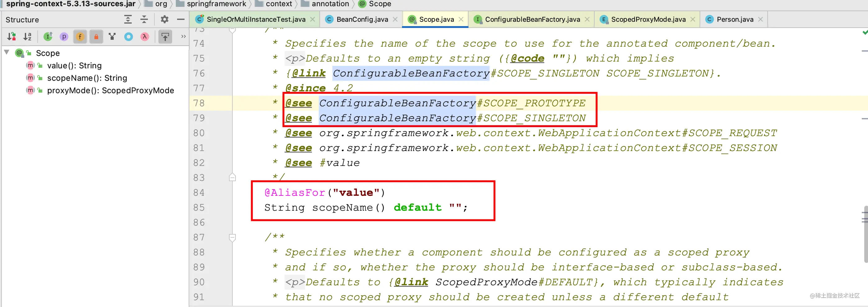Close ScopedProxyMode.java tab
This screenshot has height=307, width=868.
coord(693,19)
